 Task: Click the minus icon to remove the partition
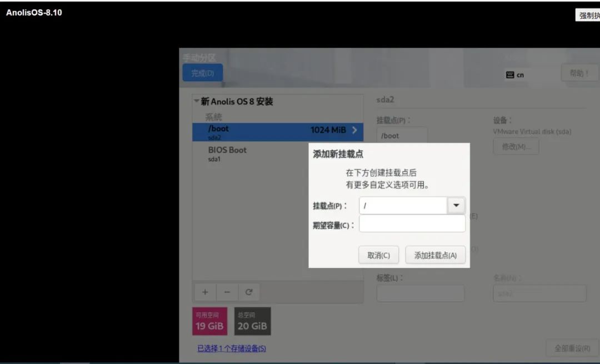pos(227,292)
